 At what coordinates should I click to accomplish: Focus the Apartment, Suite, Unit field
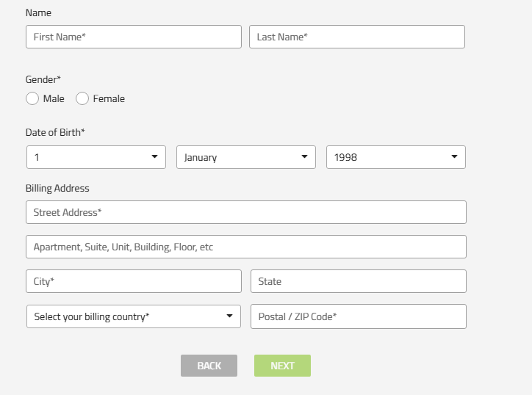click(x=245, y=247)
